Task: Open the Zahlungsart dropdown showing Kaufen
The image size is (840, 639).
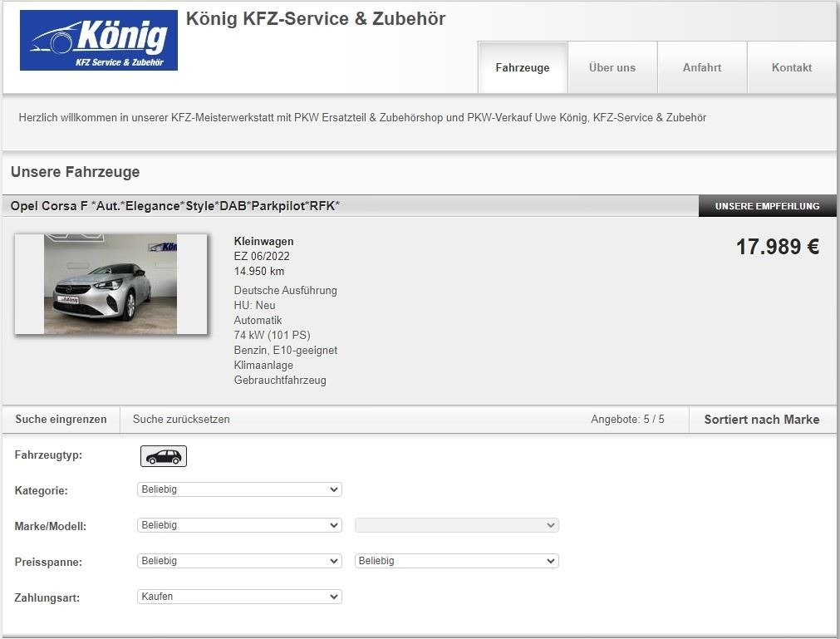Action: pyautogui.click(x=239, y=597)
